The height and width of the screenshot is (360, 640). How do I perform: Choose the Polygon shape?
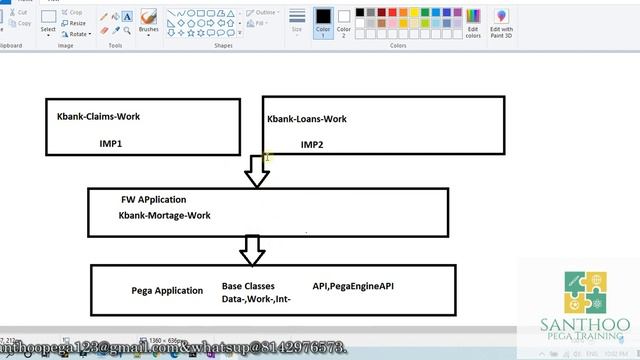tap(221, 14)
